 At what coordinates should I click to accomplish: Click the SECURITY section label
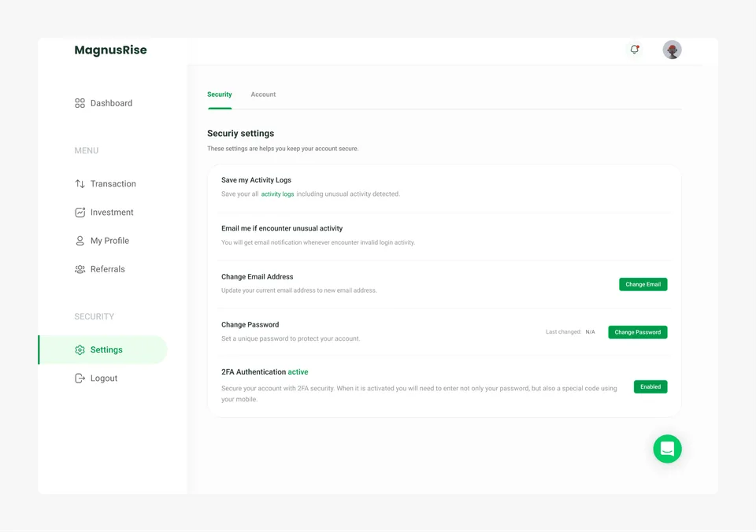click(94, 316)
